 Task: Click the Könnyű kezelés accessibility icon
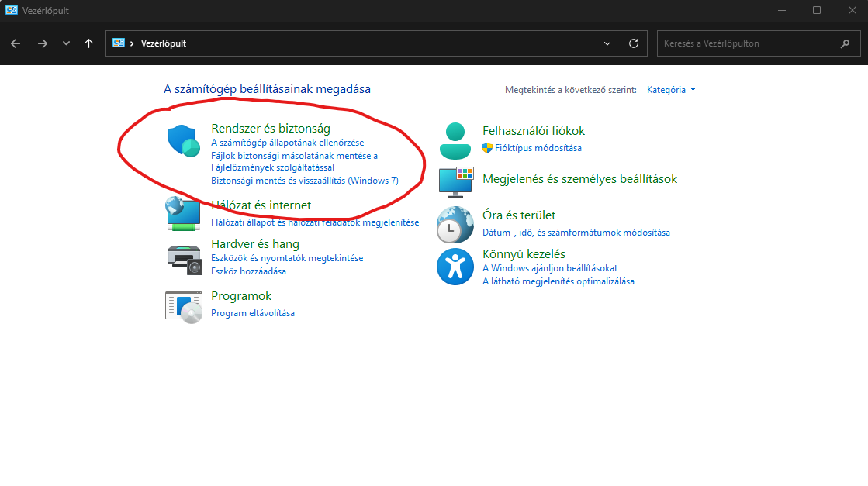pyautogui.click(x=455, y=267)
